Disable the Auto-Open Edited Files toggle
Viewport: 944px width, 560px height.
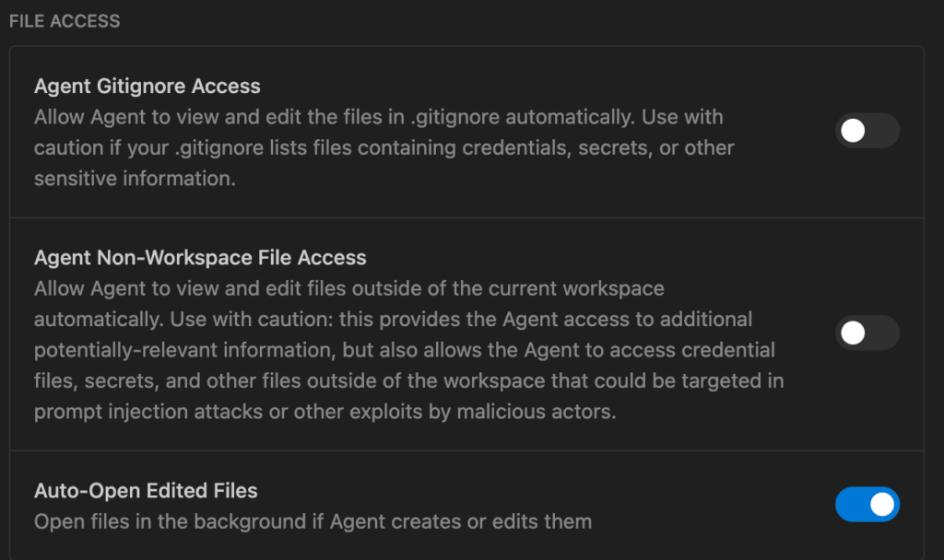(x=867, y=504)
